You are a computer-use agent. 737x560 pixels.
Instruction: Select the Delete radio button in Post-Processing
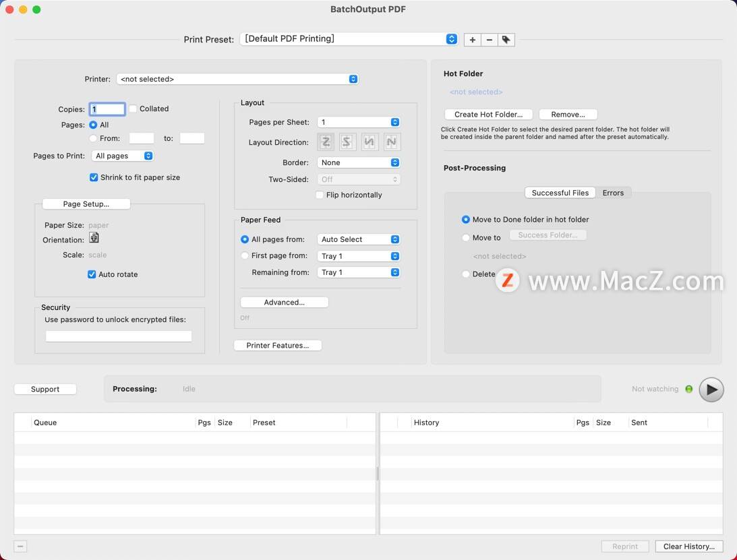[x=466, y=274]
